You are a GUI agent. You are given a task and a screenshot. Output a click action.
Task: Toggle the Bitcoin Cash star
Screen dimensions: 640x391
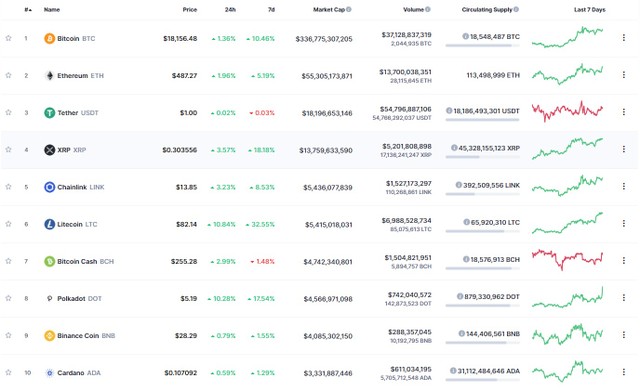click(8, 261)
